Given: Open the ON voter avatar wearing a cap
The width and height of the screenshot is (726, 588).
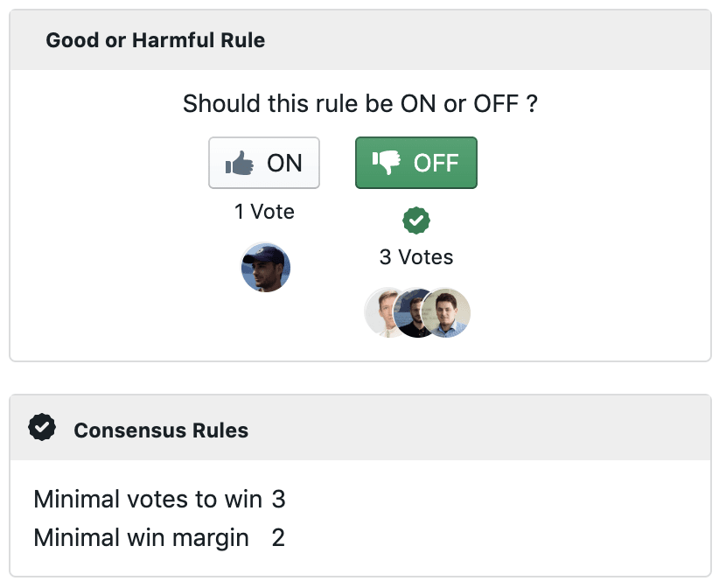Looking at the screenshot, I should click(x=266, y=268).
